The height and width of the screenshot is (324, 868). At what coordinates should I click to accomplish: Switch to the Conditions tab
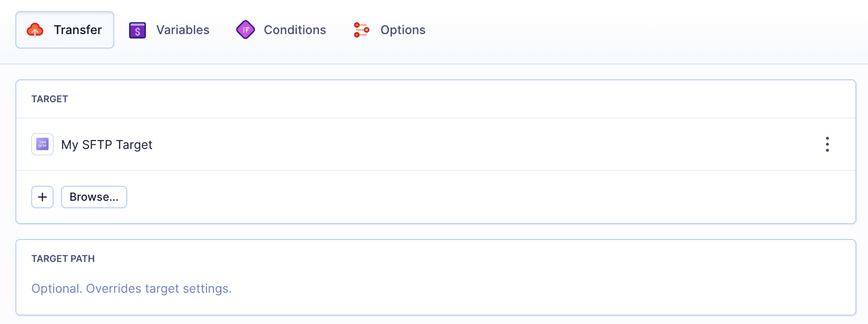pos(295,29)
